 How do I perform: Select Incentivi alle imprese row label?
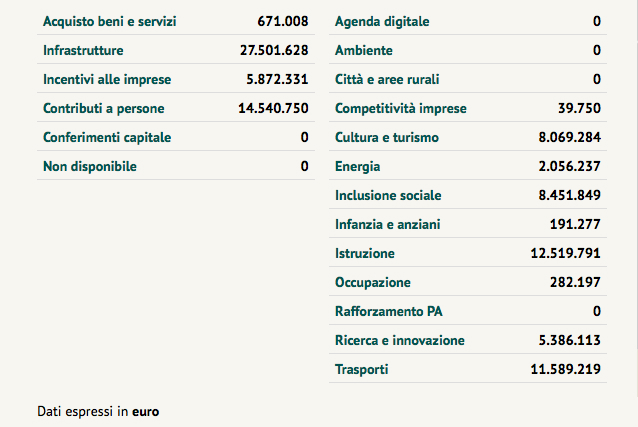[x=107, y=79]
